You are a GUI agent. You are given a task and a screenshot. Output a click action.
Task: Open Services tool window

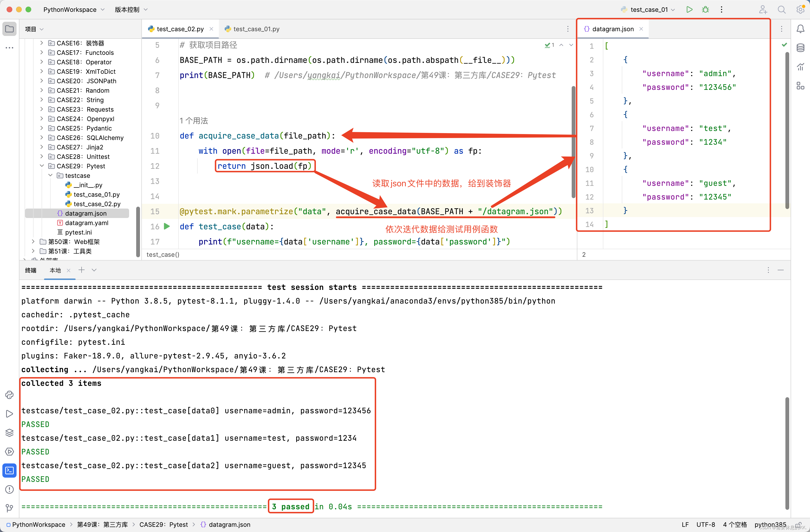point(9,451)
